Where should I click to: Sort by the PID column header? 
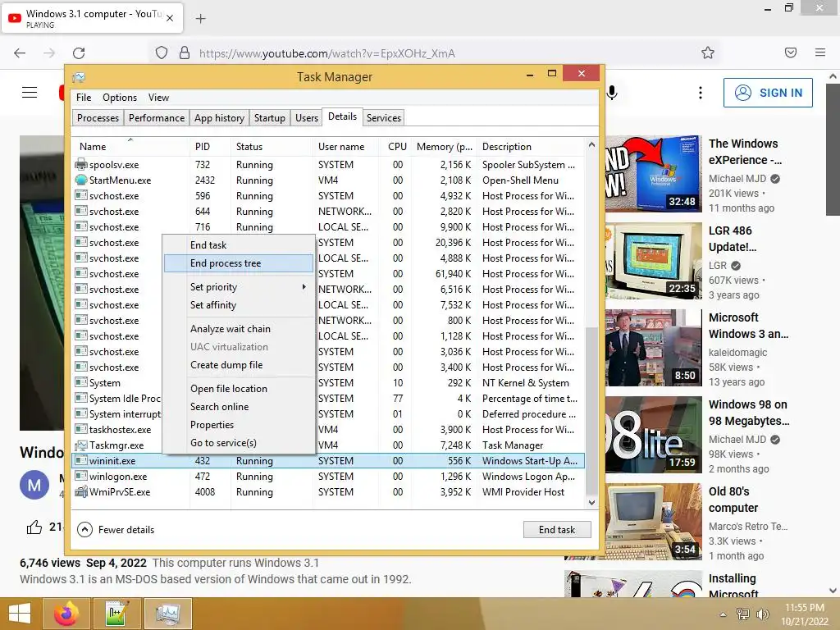[x=210, y=146]
